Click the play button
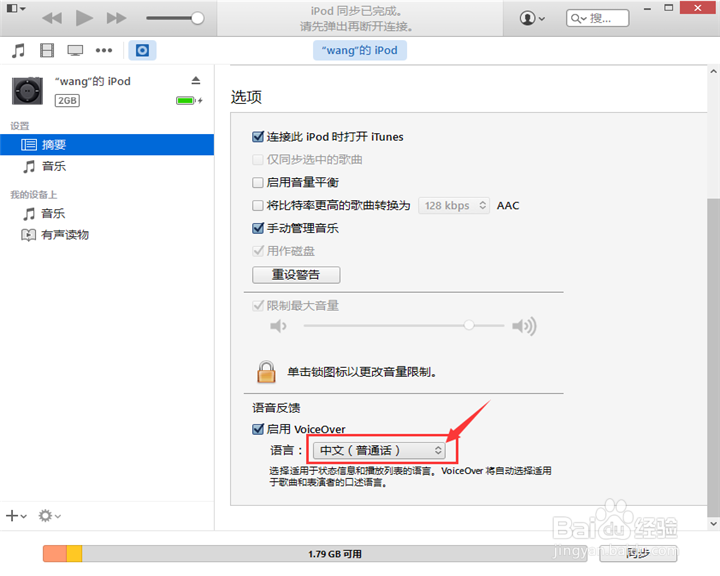The image size is (720, 576). [84, 18]
